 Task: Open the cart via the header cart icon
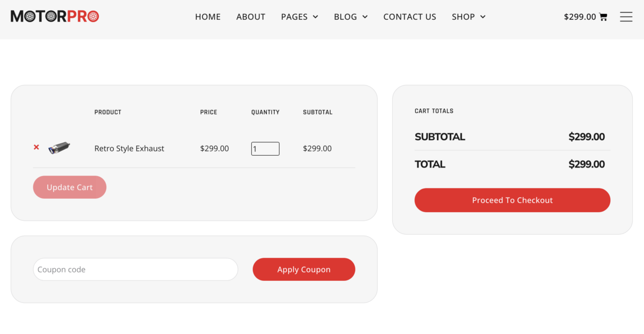click(x=604, y=16)
